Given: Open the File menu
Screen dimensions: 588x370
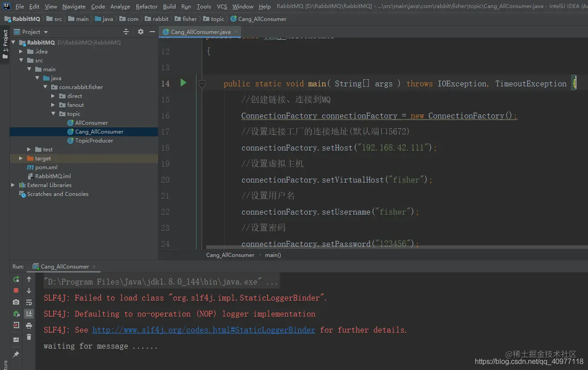Looking at the screenshot, I should pyautogui.click(x=20, y=6).
